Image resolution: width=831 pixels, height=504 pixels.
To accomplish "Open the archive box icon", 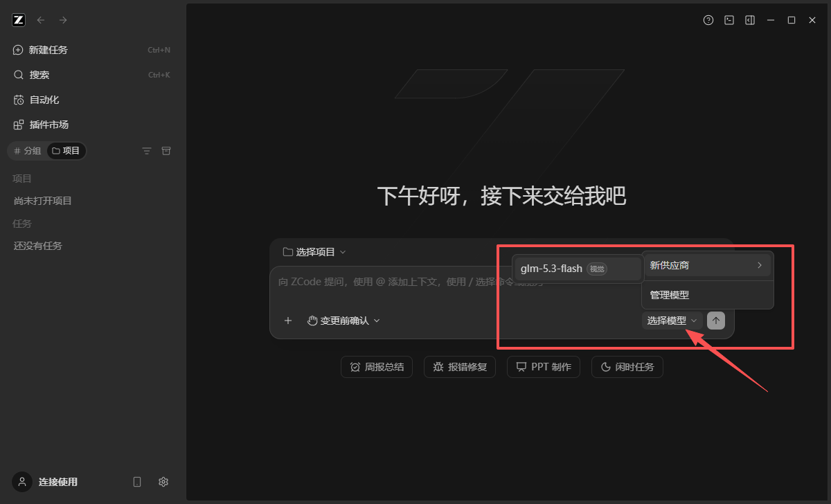I will pyautogui.click(x=166, y=151).
